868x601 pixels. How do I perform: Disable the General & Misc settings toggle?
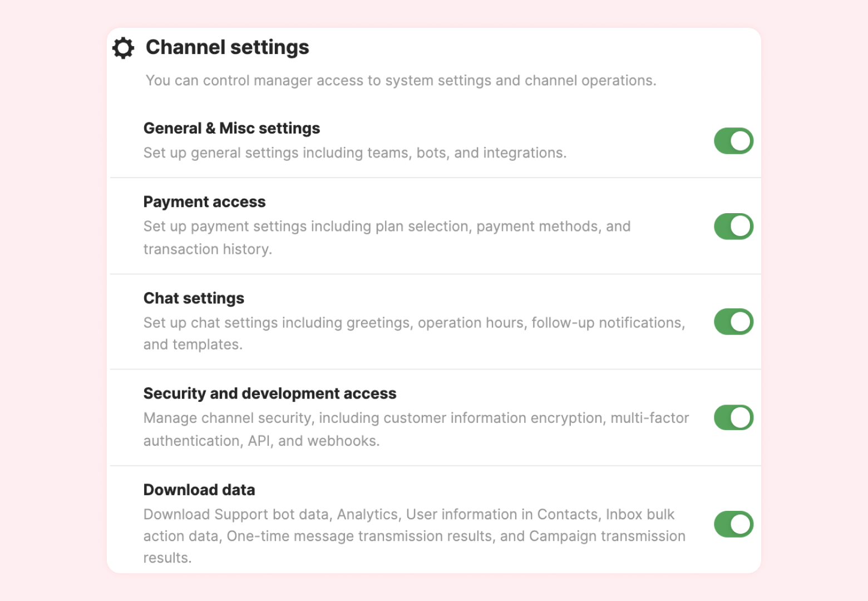point(733,141)
